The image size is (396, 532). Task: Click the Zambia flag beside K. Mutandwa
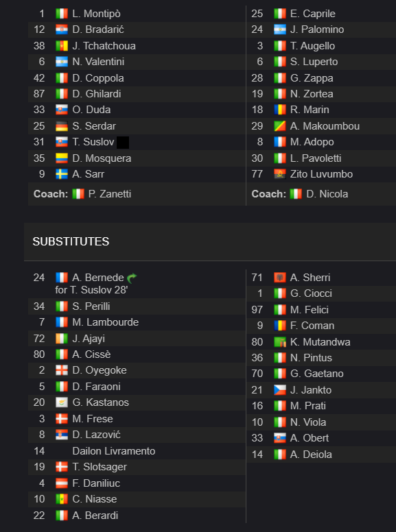click(x=280, y=342)
